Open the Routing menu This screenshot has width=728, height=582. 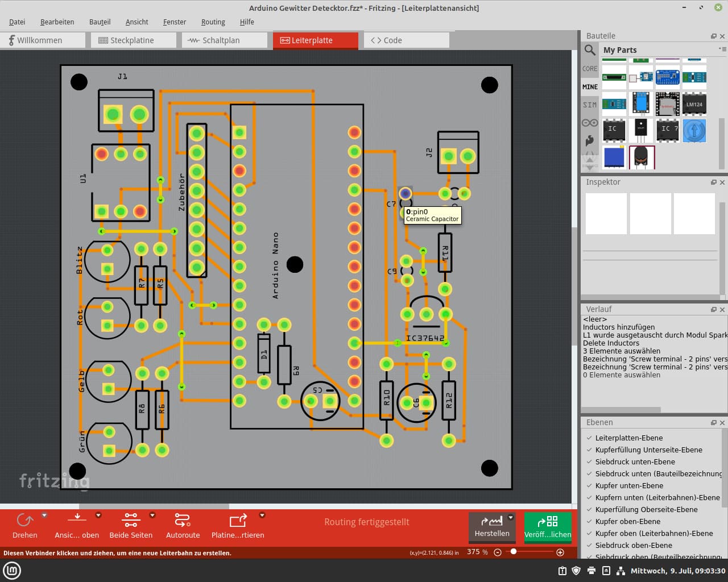coord(213,22)
